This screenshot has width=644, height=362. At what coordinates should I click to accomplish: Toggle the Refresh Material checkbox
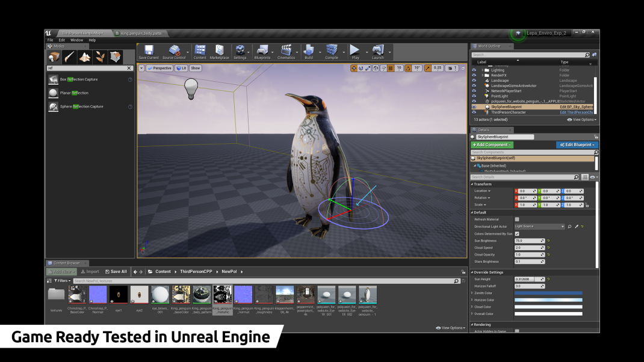517,219
